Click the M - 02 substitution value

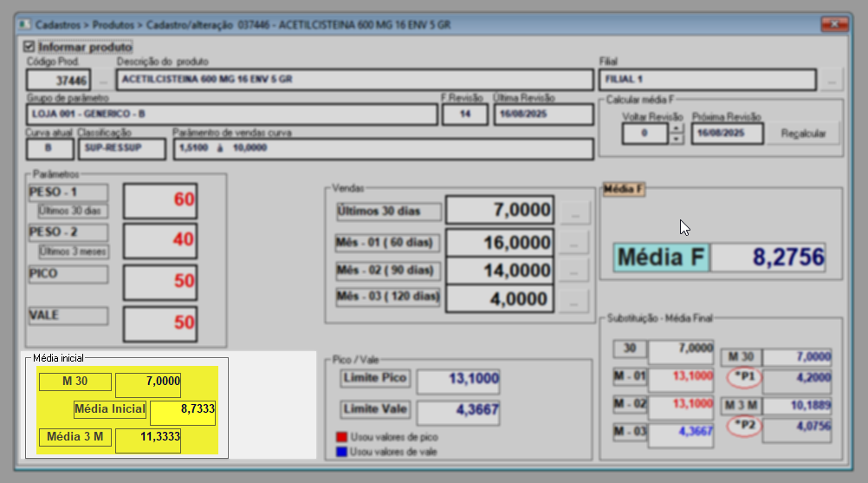click(x=681, y=408)
